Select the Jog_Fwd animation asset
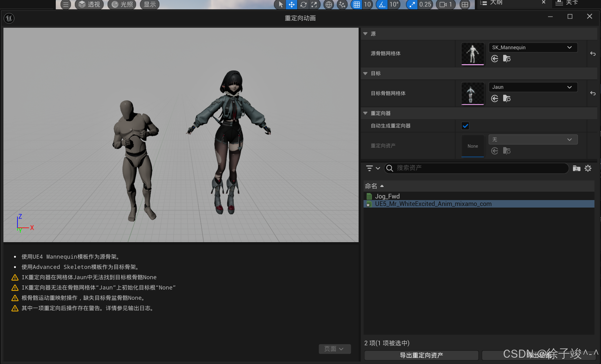Viewport: 601px width, 364px height. coord(387,196)
